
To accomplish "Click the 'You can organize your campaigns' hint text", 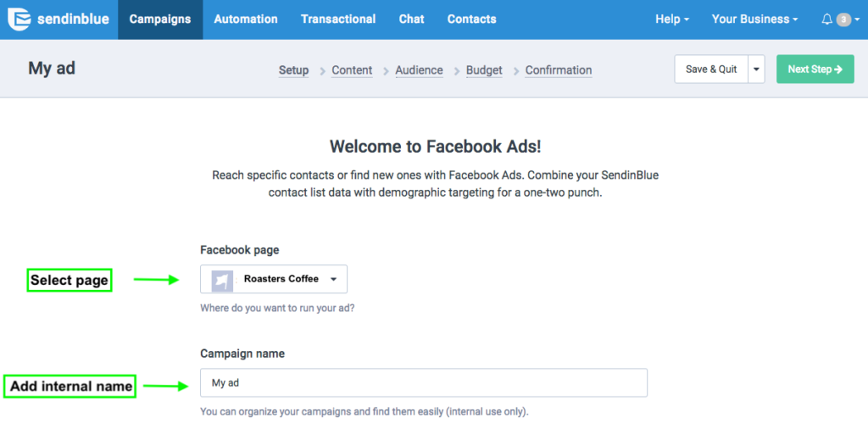I will pyautogui.click(x=364, y=412).
